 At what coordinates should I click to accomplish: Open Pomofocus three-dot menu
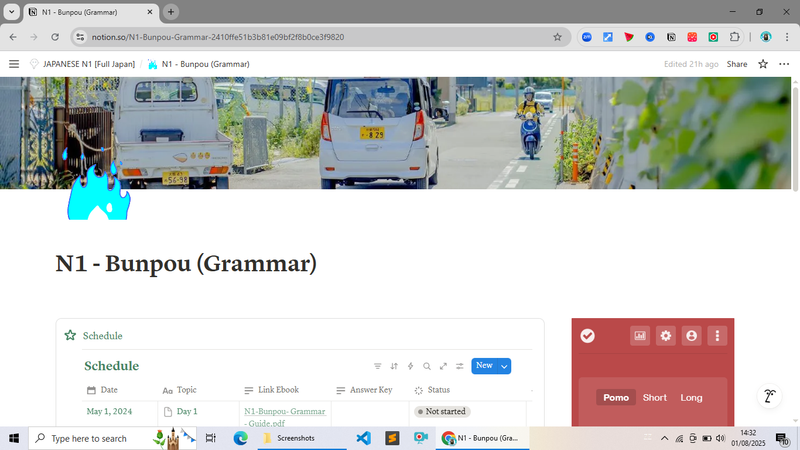717,336
